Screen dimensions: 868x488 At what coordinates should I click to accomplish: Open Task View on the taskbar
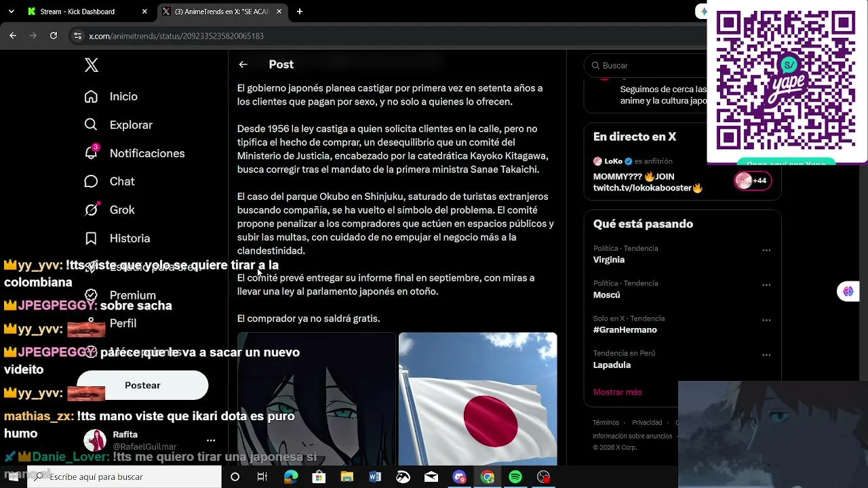262,477
